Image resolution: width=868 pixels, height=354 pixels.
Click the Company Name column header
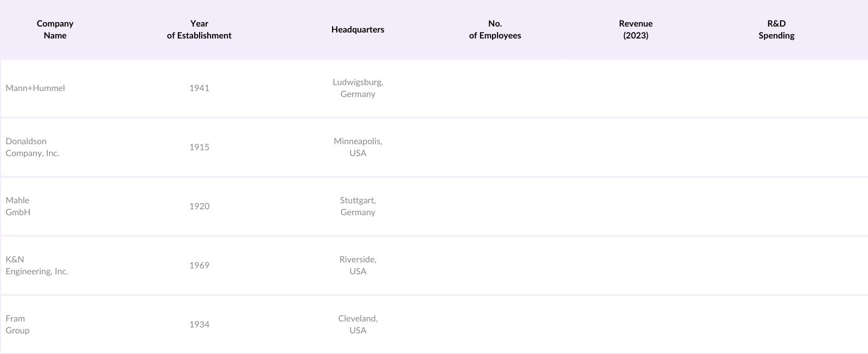pyautogui.click(x=55, y=30)
